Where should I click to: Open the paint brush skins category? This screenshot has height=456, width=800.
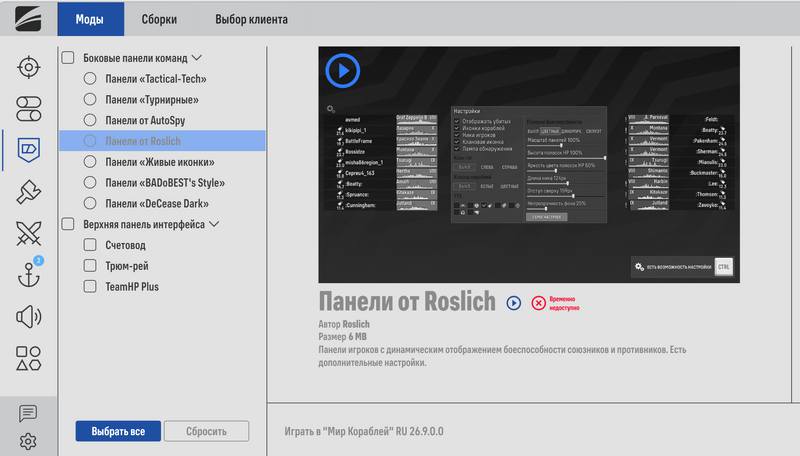[29, 192]
